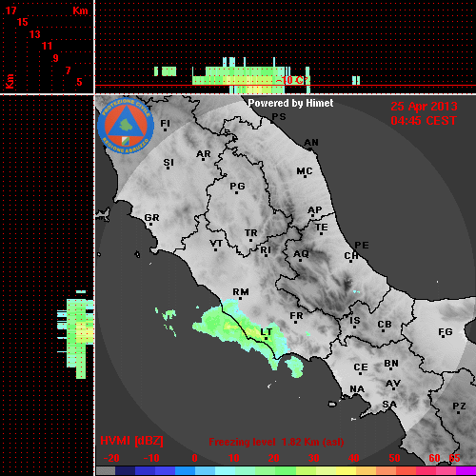Click the LT city label on map

266,332
